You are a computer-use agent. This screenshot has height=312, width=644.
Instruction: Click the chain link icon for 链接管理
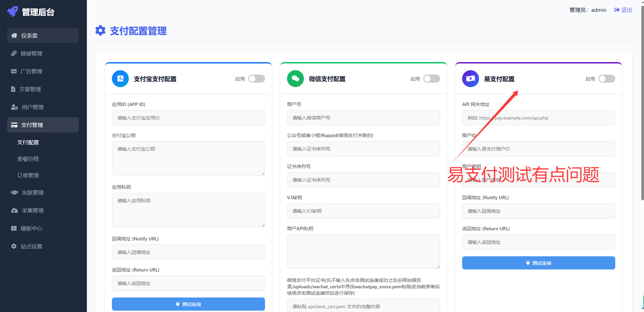point(14,53)
